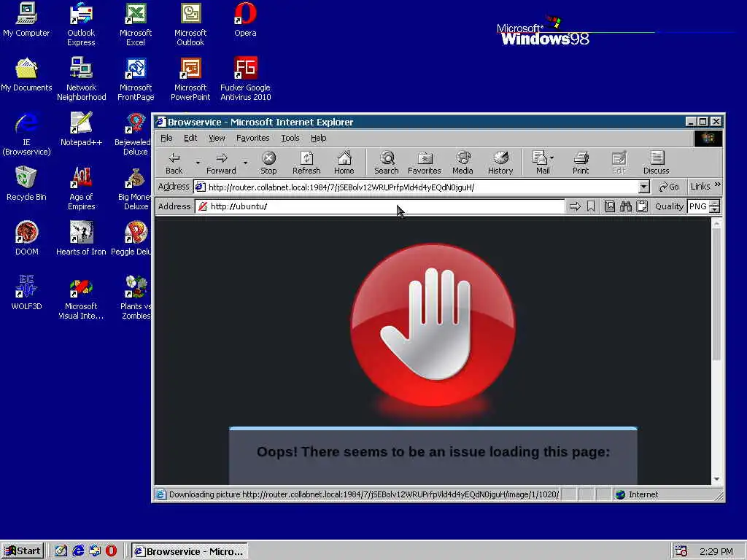747x560 pixels.
Task: Click Browservice Go arrow icon
Action: pos(575,206)
